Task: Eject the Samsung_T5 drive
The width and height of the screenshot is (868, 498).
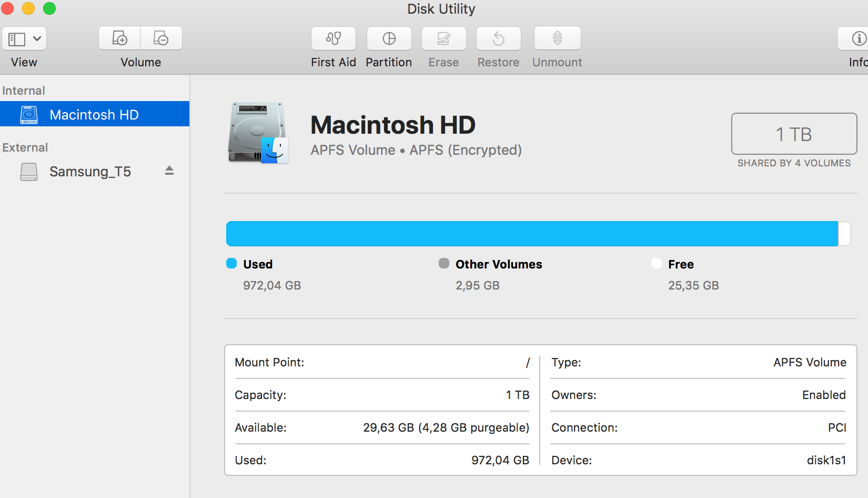Action: (x=169, y=171)
